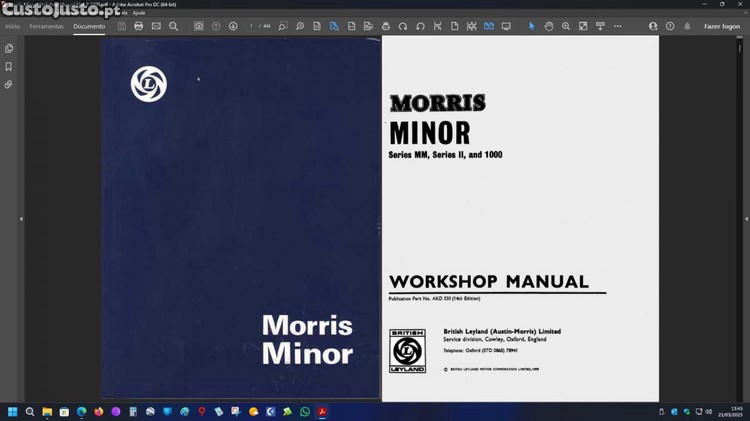The height and width of the screenshot is (421, 750).
Task: Open the notifications bell
Action: coord(687,26)
